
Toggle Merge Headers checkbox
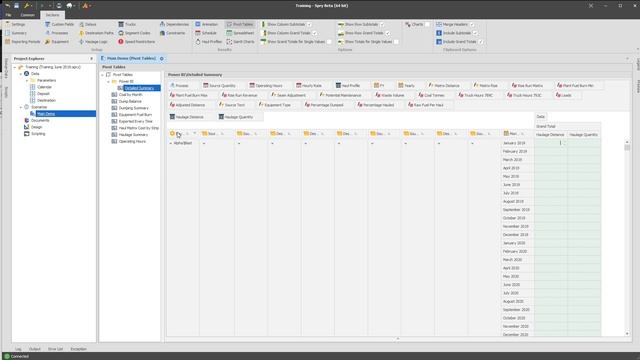(x=472, y=24)
